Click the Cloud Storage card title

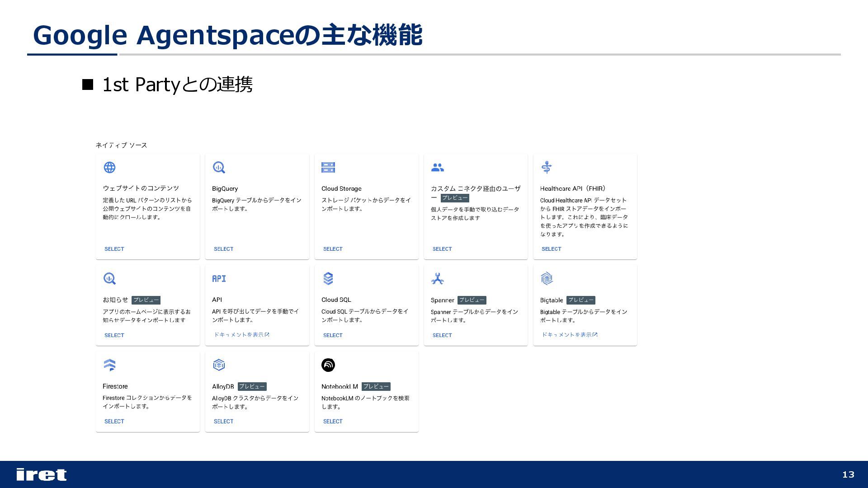click(341, 188)
